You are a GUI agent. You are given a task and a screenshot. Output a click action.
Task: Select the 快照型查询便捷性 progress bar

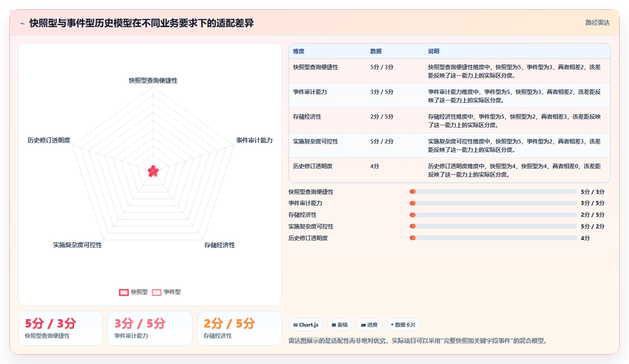(x=493, y=192)
